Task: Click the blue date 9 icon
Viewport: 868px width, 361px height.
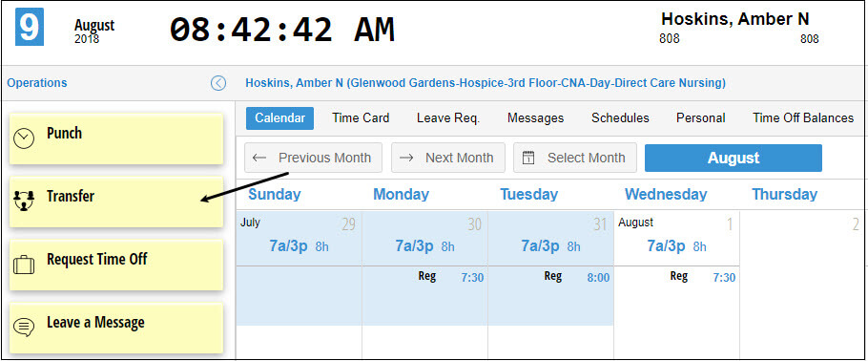Action: 30,27
